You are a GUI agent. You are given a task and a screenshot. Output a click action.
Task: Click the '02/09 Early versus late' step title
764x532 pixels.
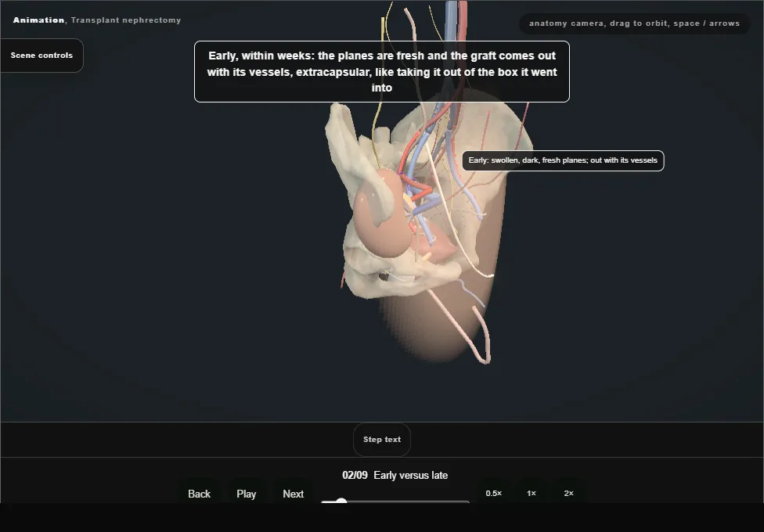(395, 475)
